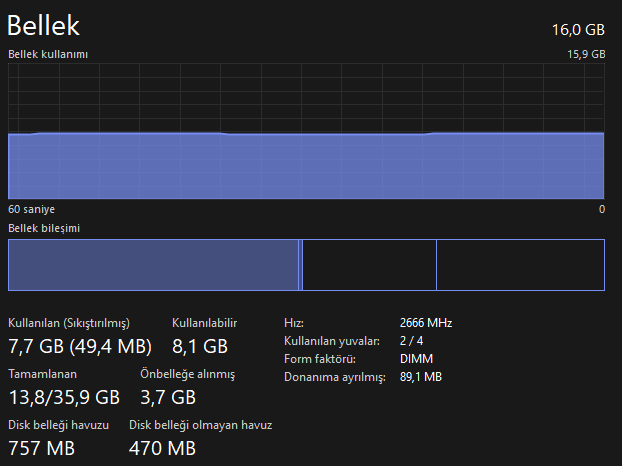This screenshot has height=466, width=622.
Task: Click inside the memory usage graph area
Action: click(x=306, y=131)
